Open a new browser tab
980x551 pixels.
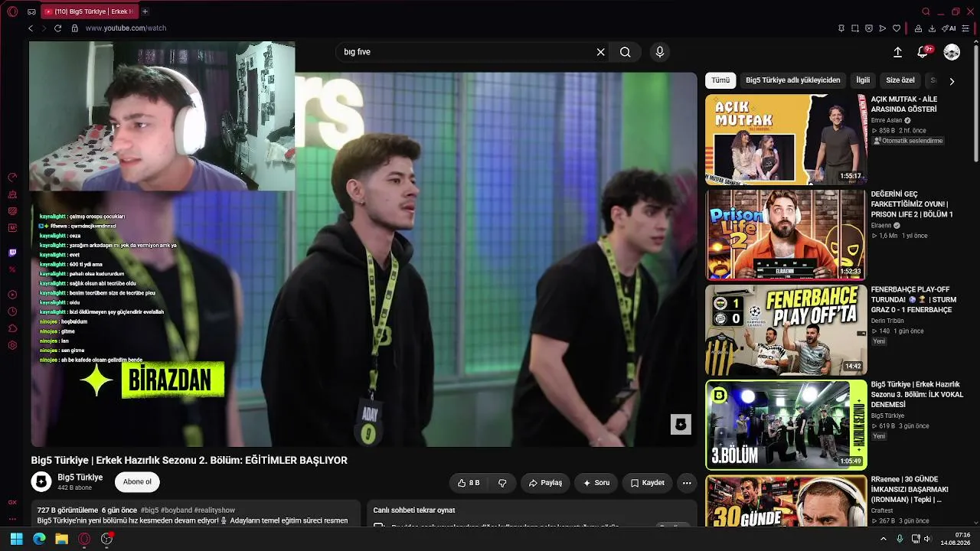point(145,11)
